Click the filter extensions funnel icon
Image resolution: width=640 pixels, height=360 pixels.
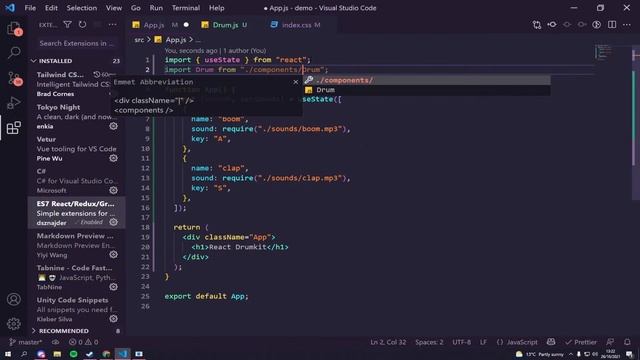(x=68, y=25)
